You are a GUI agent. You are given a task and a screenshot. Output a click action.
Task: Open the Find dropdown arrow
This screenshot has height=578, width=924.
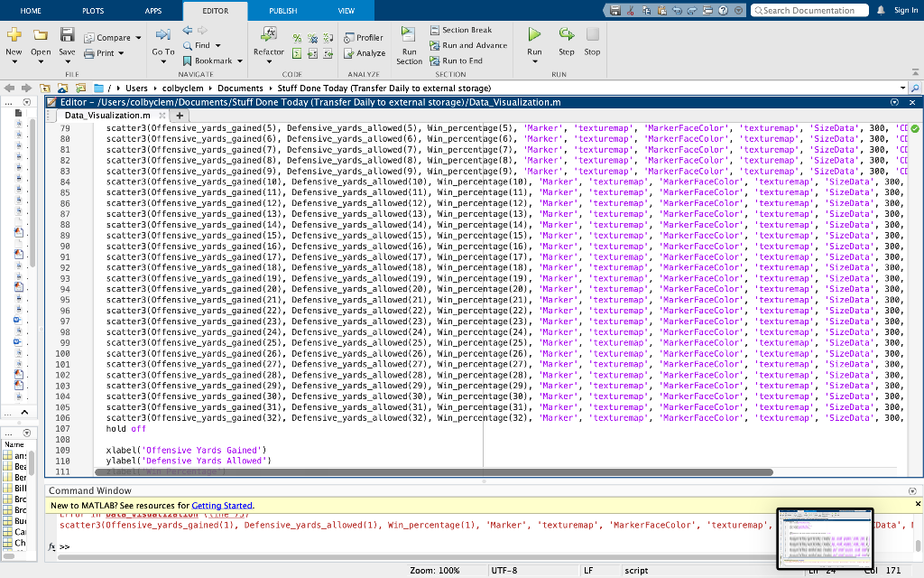218,45
